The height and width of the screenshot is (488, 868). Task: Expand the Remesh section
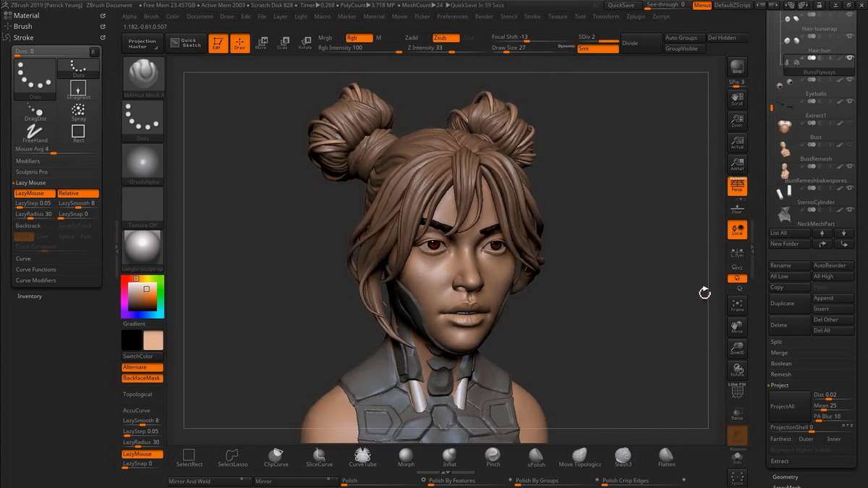[781, 374]
